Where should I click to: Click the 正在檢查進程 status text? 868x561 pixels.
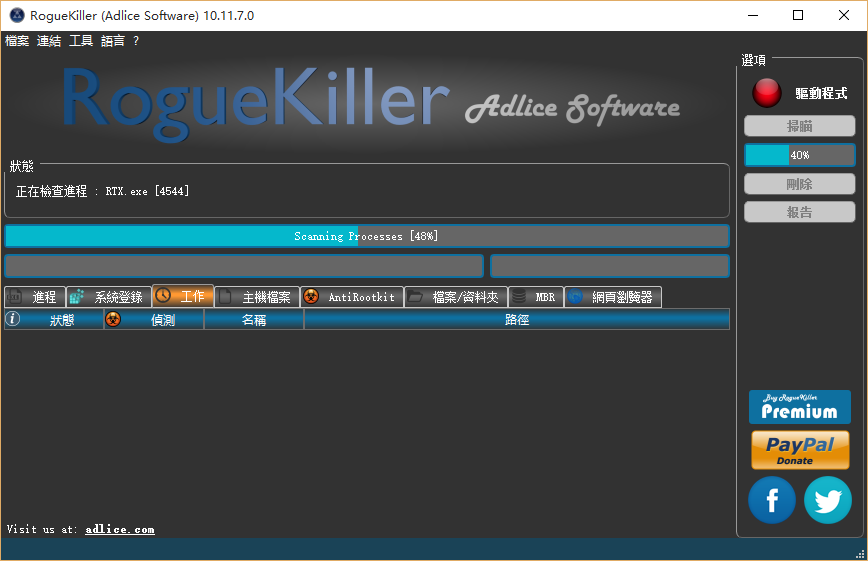pos(102,191)
